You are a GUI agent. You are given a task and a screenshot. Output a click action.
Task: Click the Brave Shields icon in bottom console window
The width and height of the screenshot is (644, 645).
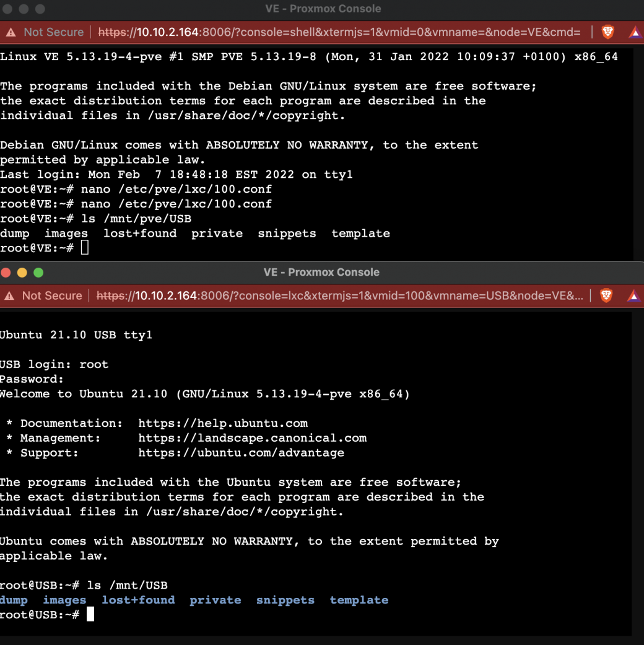click(607, 296)
